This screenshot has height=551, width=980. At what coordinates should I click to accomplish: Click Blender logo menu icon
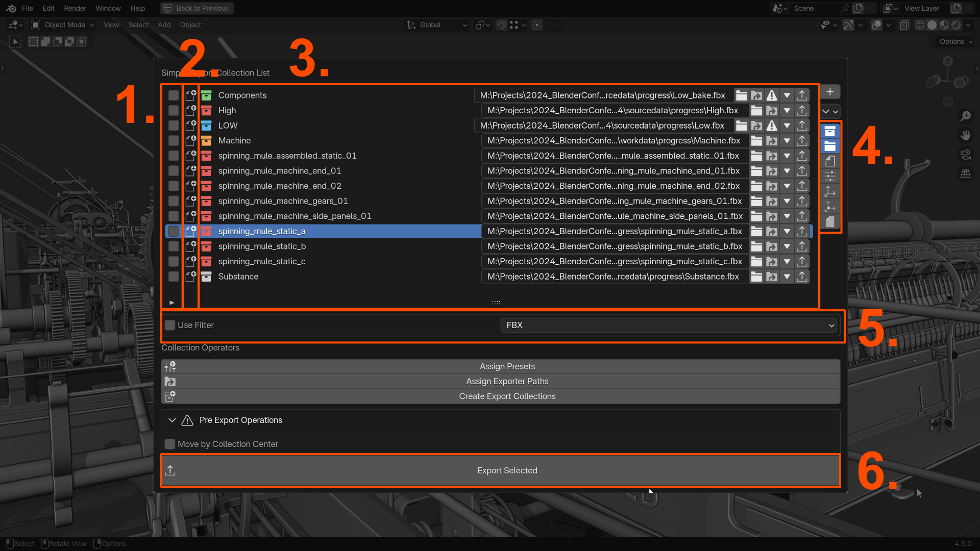(11, 8)
